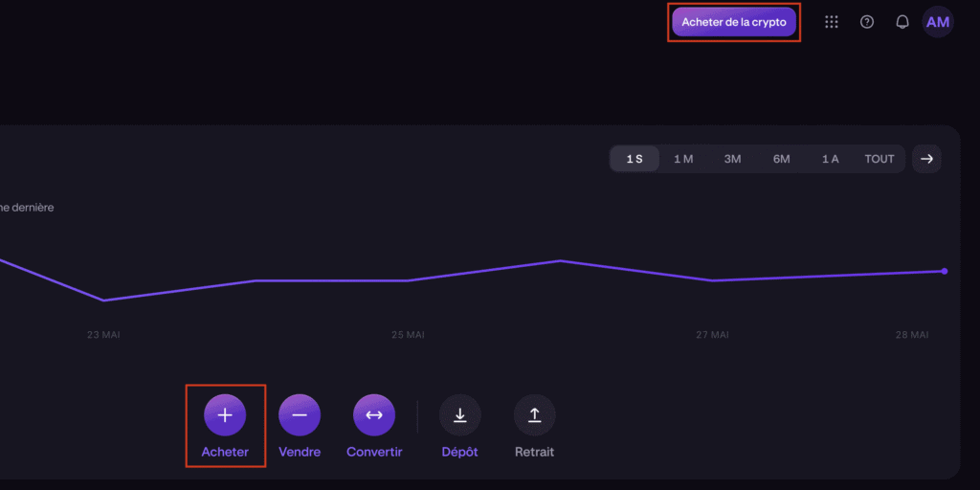980x490 pixels.
Task: Select the 3M chart range
Action: tap(732, 159)
